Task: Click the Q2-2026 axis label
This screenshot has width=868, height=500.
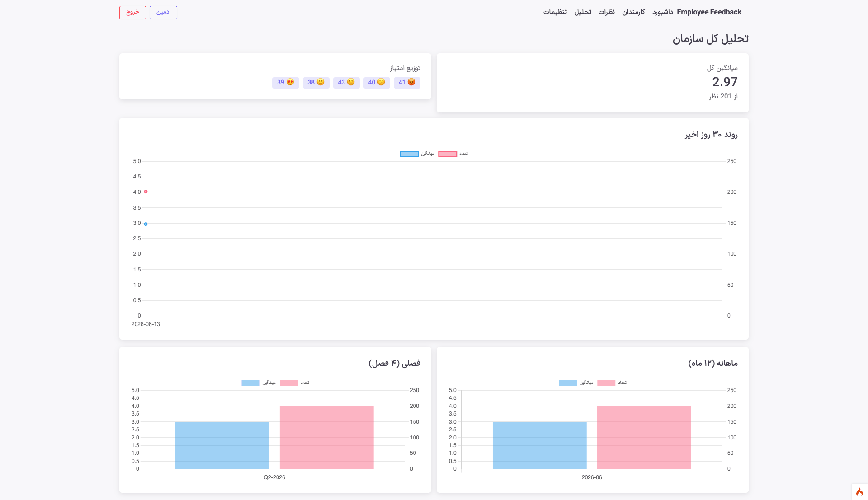Action: [274, 477]
